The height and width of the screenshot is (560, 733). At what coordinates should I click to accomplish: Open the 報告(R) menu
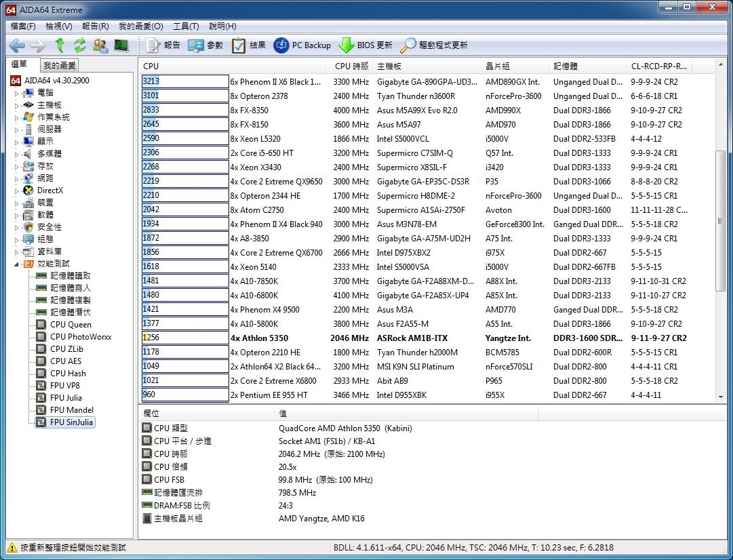point(96,26)
